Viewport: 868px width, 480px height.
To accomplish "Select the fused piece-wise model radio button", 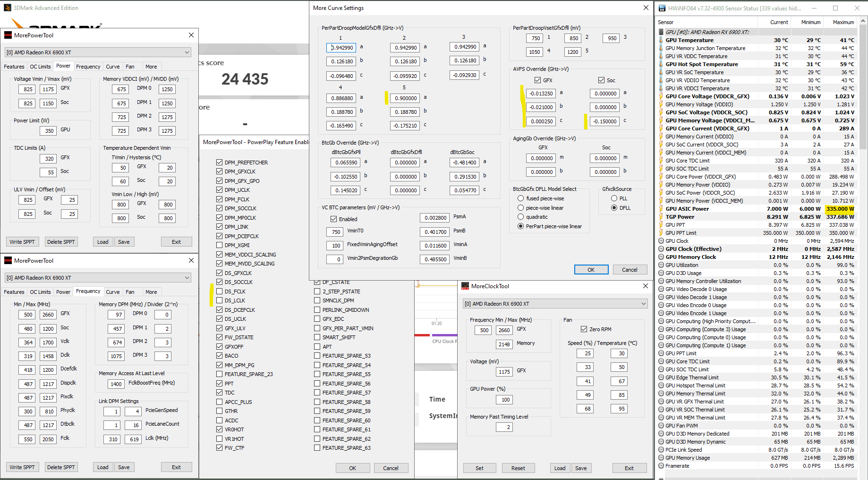I will click(x=520, y=198).
